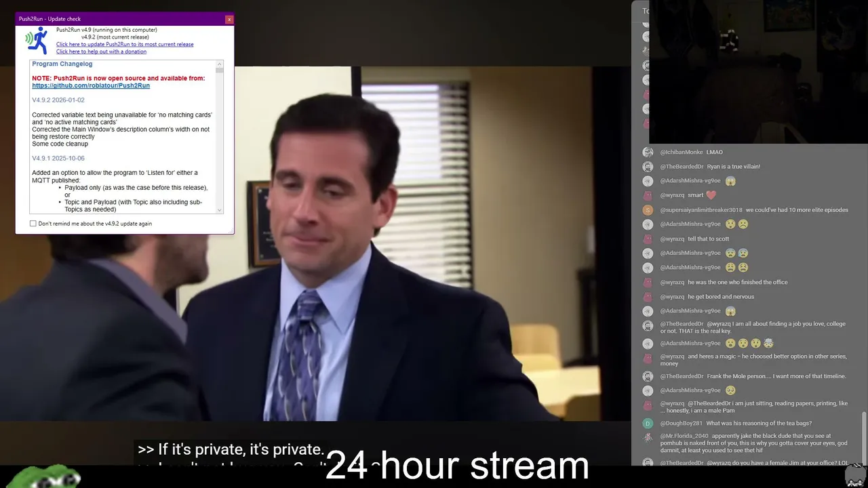Click the @supersaiyanlimitbreaker3018 username

tap(701, 210)
